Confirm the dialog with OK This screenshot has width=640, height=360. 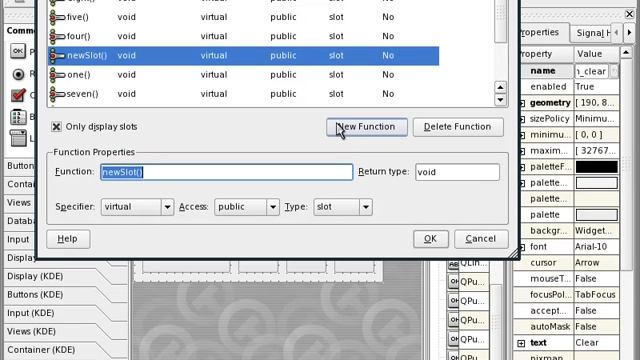point(431,239)
